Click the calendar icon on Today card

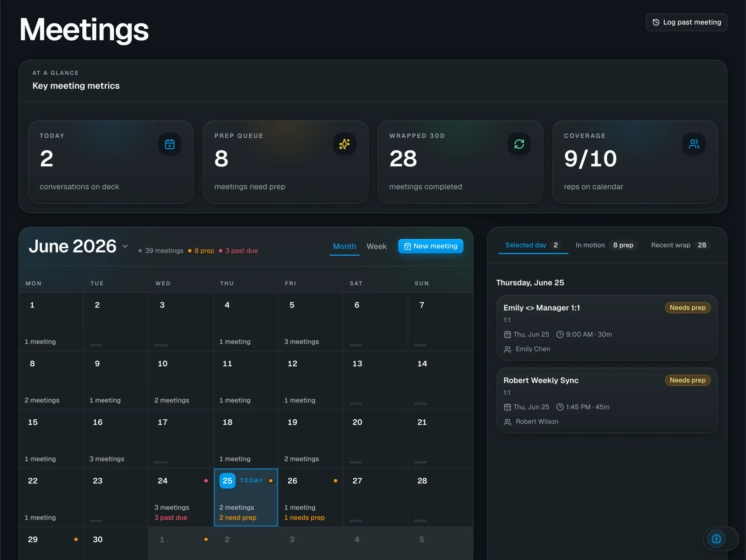170,144
